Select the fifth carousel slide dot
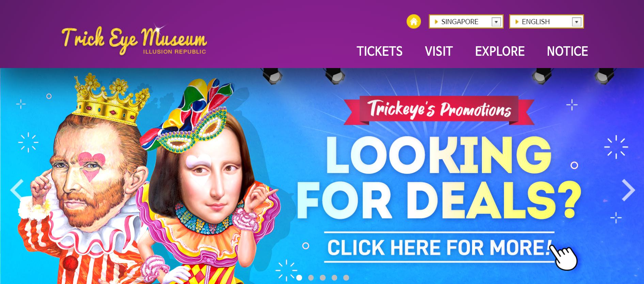Image resolution: width=644 pixels, height=284 pixels. pyautogui.click(x=346, y=278)
